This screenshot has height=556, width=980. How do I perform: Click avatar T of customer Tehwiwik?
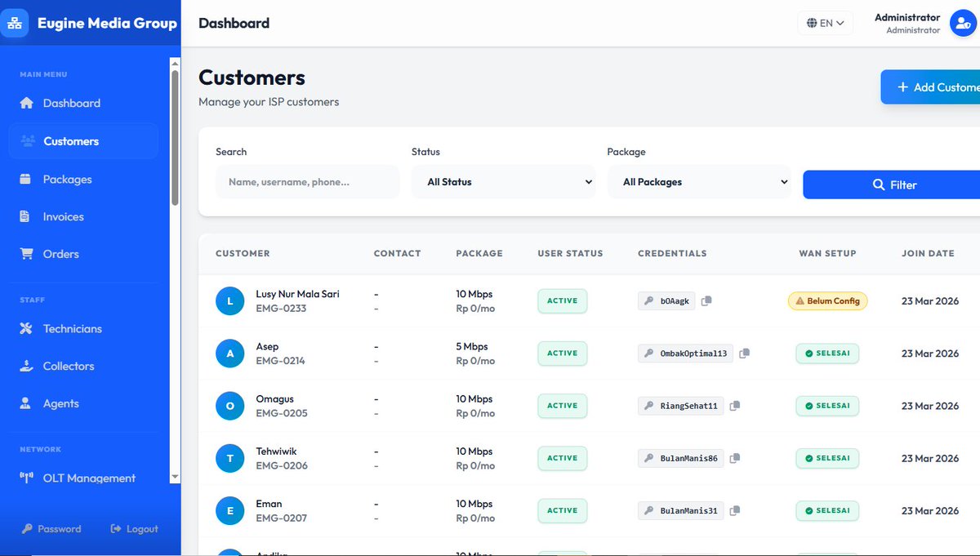pos(229,458)
